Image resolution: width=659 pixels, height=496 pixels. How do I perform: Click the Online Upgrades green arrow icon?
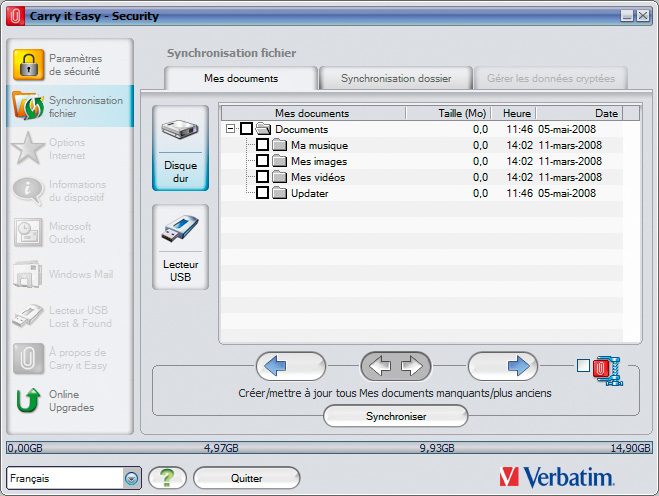pos(28,401)
